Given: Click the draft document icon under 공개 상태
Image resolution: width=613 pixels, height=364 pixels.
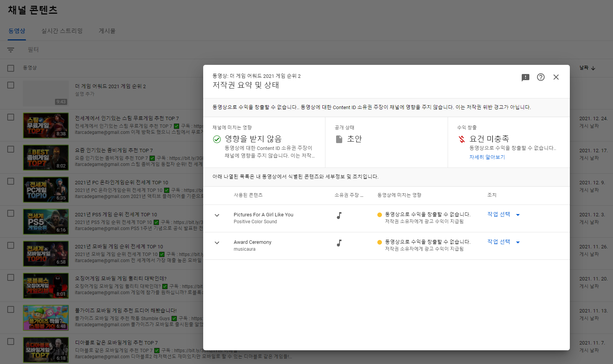Looking at the screenshot, I should (339, 139).
